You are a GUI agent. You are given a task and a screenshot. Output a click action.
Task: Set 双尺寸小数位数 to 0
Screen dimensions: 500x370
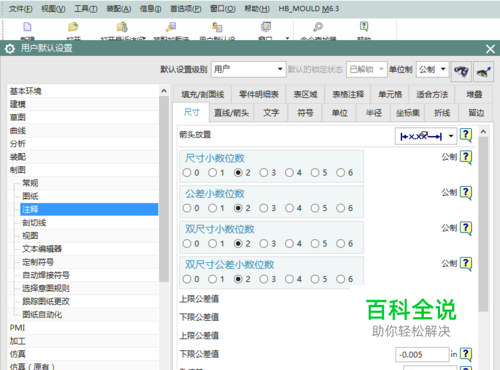[x=187, y=244]
